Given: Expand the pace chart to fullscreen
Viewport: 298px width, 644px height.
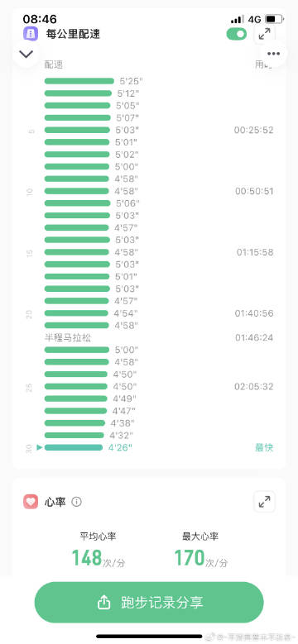Looking at the screenshot, I should pos(265,34).
